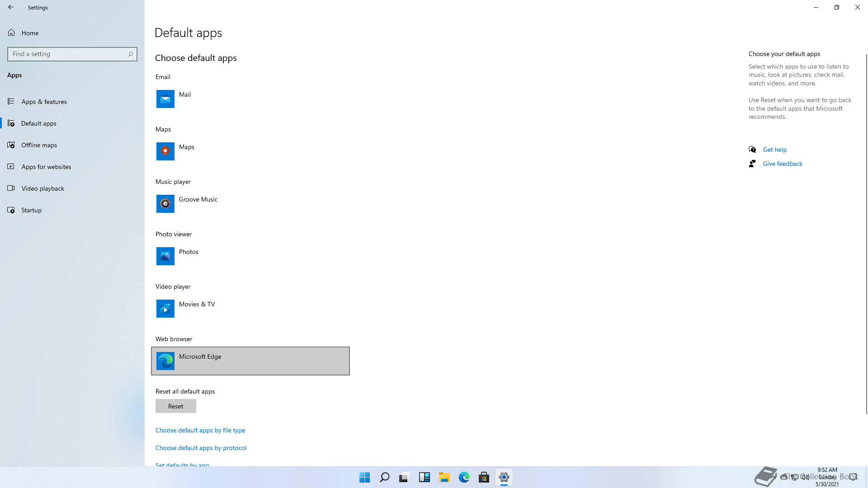Image resolution: width=868 pixels, height=488 pixels.
Task: Open File Explorer from taskbar
Action: [444, 477]
